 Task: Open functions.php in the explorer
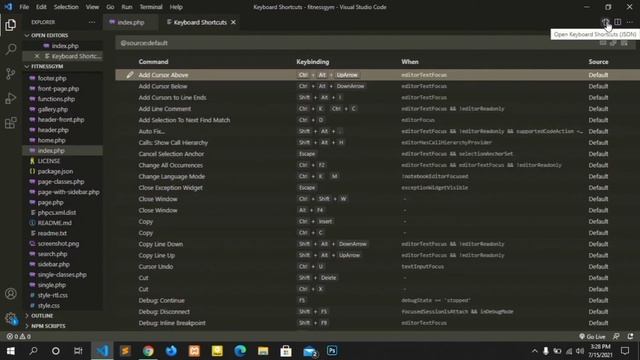[56, 99]
